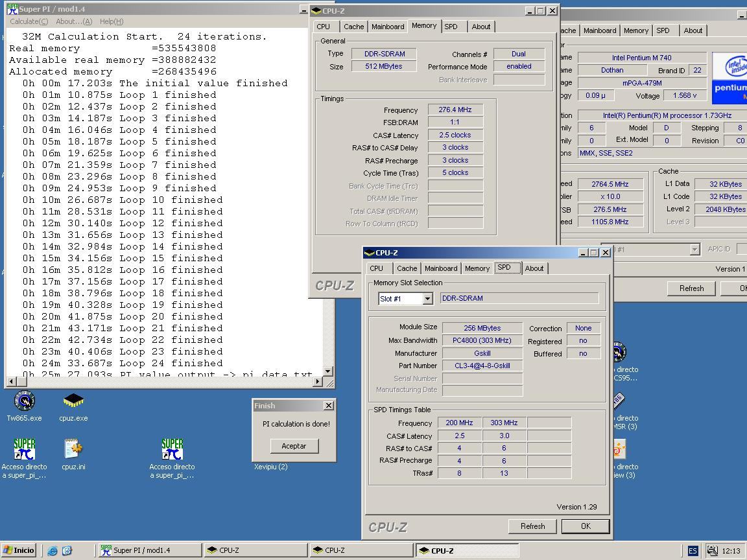This screenshot has width=747, height=560.
Task: Switch to the Mainboard tab in SPD window
Action: point(441,268)
